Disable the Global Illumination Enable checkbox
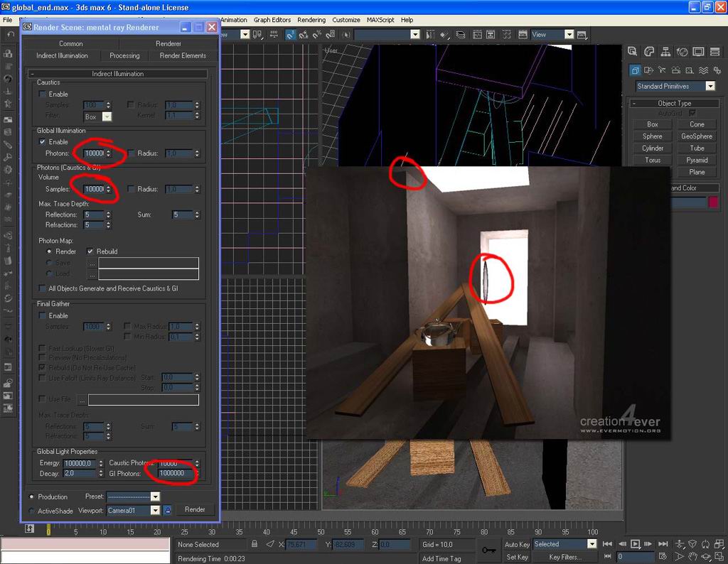728x564 pixels. click(43, 142)
